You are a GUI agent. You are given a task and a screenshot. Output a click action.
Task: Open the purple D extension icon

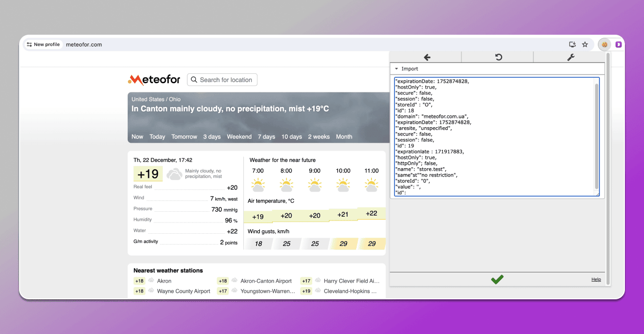[x=619, y=45]
